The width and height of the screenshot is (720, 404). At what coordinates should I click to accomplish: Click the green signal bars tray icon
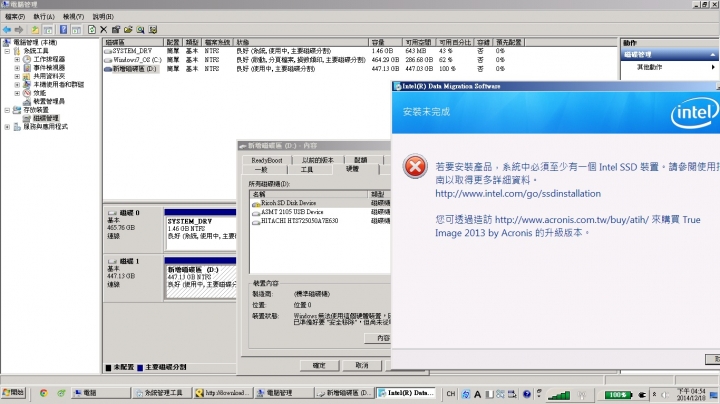[x=559, y=395]
